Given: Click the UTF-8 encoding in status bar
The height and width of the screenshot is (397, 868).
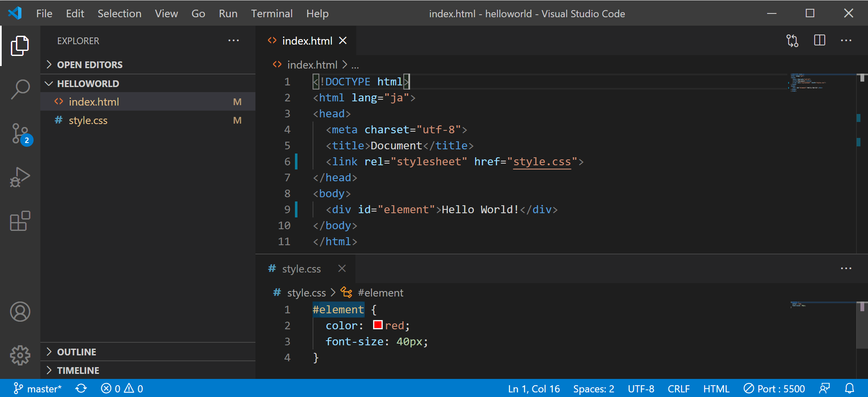Looking at the screenshot, I should [x=641, y=388].
